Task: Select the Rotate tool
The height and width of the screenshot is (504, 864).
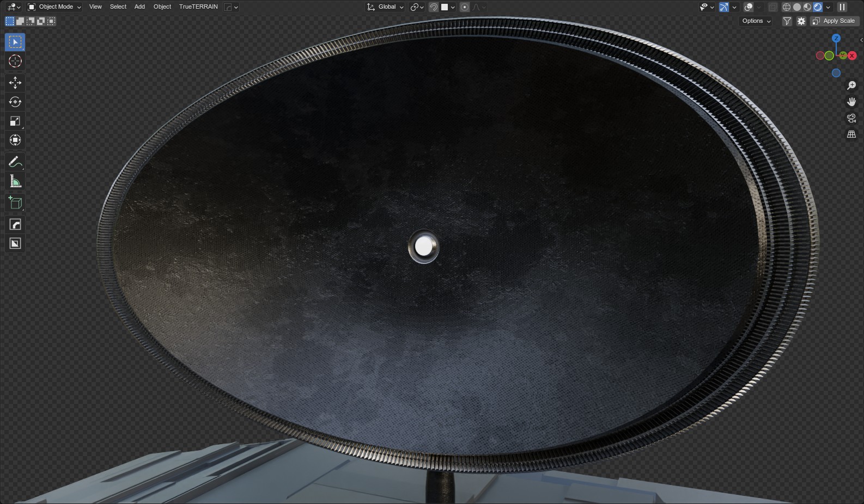Action: pyautogui.click(x=15, y=102)
